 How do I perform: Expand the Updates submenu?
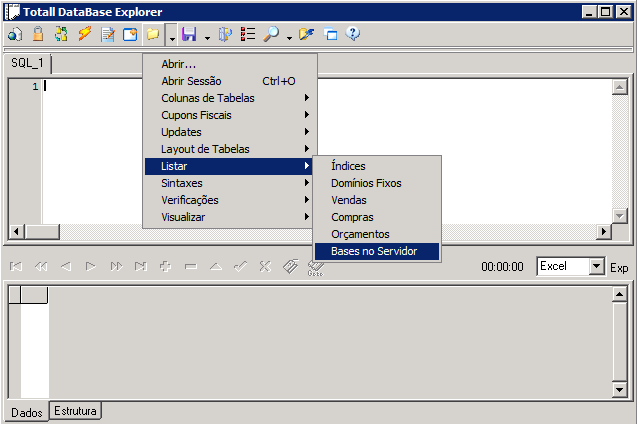pos(228,132)
